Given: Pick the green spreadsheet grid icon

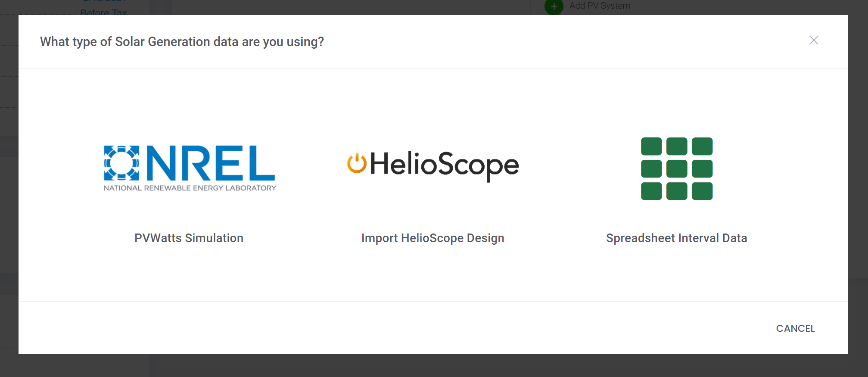Looking at the screenshot, I should [677, 168].
